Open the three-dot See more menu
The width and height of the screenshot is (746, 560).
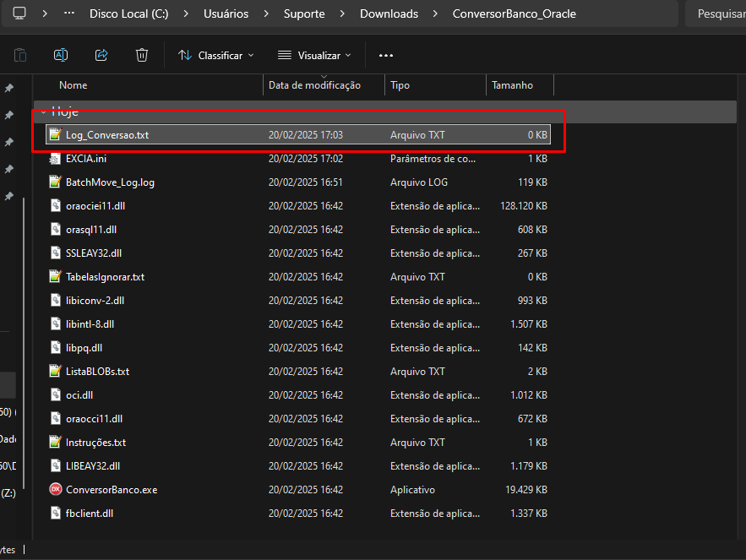pyautogui.click(x=386, y=55)
